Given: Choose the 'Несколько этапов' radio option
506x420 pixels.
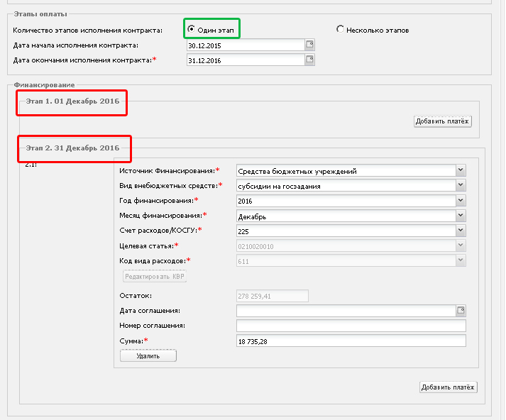Looking at the screenshot, I should tap(341, 29).
